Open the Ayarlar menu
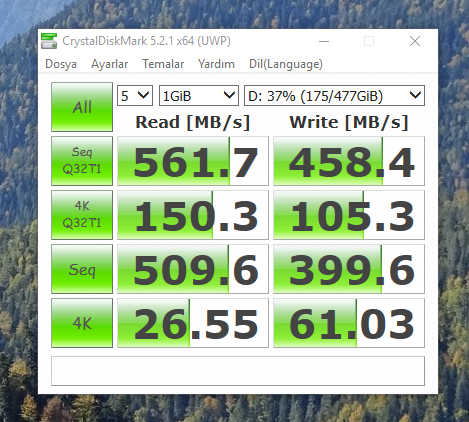The image size is (469, 422). pyautogui.click(x=109, y=64)
